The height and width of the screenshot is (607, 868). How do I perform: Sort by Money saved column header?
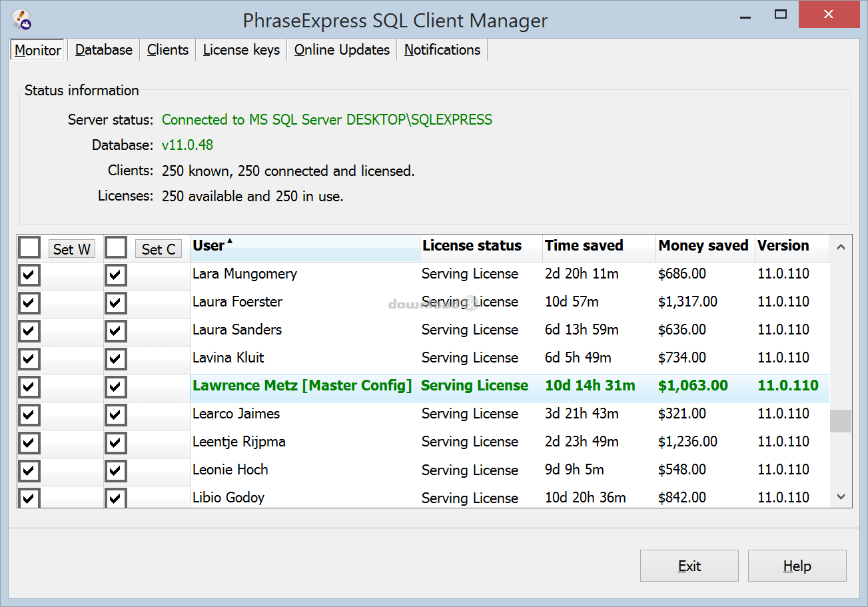point(705,248)
